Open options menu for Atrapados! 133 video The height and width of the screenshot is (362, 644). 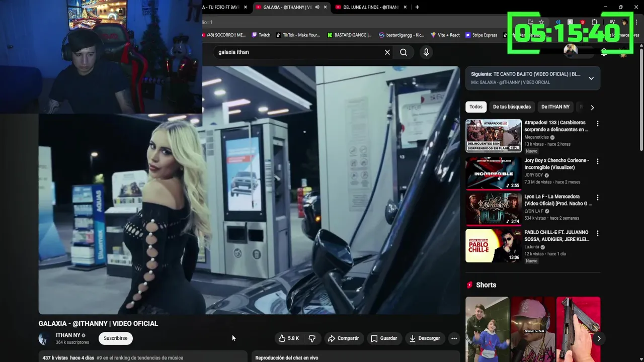click(x=598, y=124)
